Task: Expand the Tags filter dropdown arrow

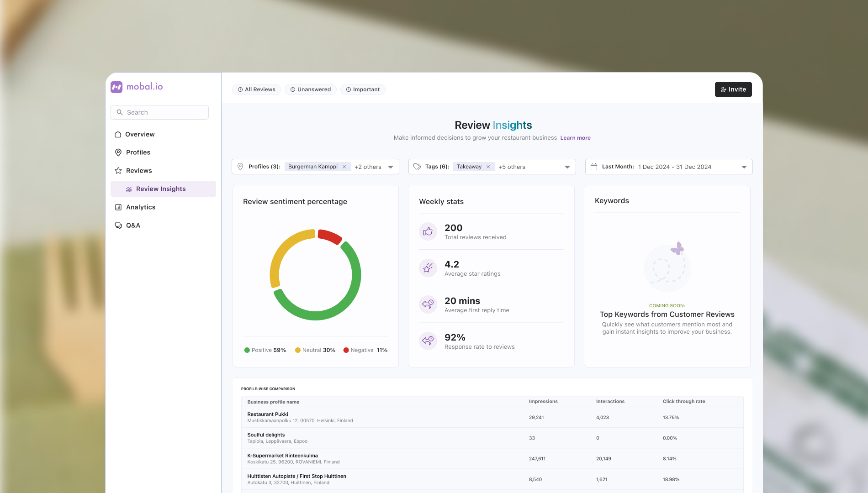Action: coord(567,167)
